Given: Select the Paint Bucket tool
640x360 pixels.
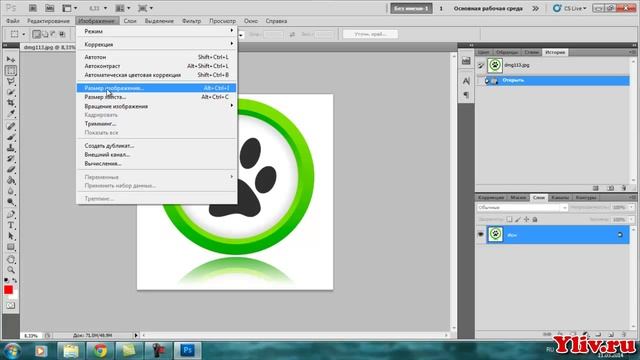Looking at the screenshot, I should click(11, 180).
